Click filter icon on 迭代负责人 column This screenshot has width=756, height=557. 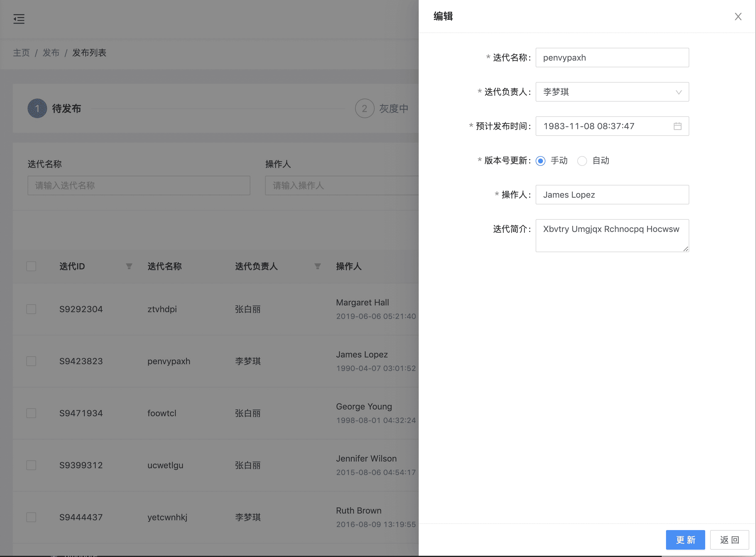(317, 266)
